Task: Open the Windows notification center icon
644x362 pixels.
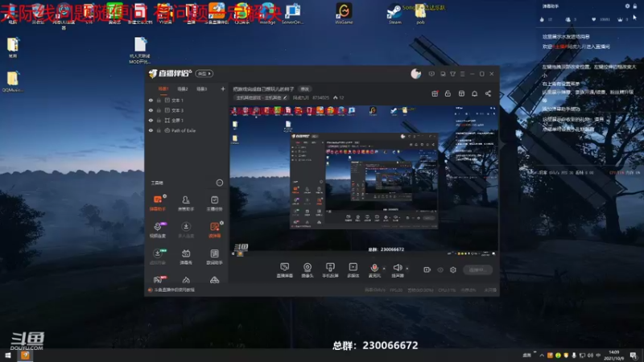Action: (634, 355)
